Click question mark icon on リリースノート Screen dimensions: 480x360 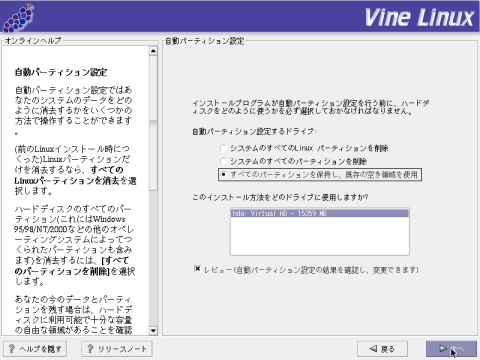pos(90,349)
